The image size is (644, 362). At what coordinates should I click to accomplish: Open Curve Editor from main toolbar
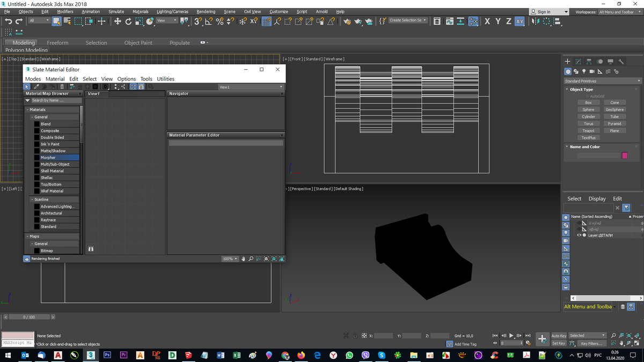pyautogui.click(x=449, y=21)
